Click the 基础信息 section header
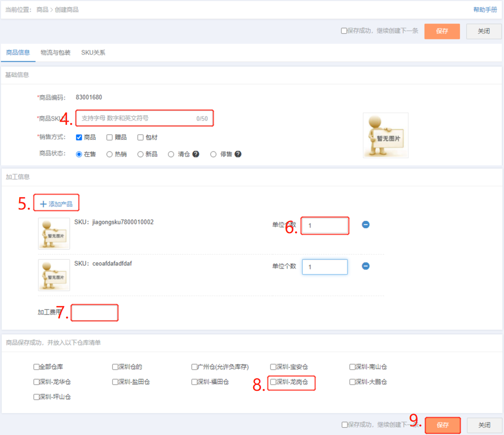 tap(17, 75)
